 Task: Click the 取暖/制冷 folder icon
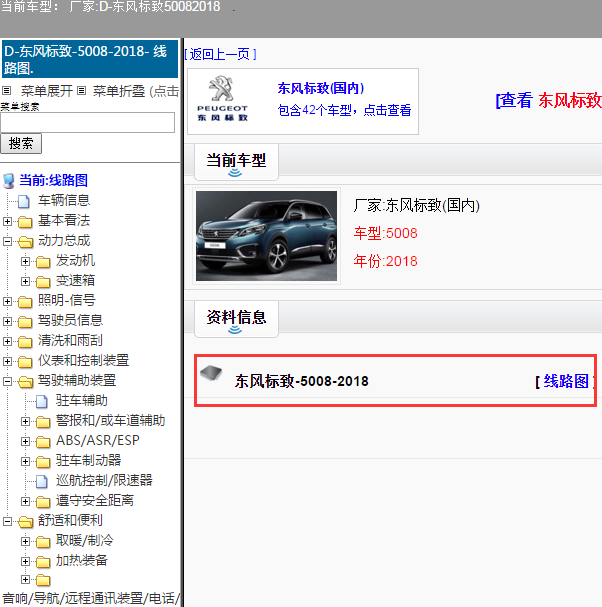point(43,541)
